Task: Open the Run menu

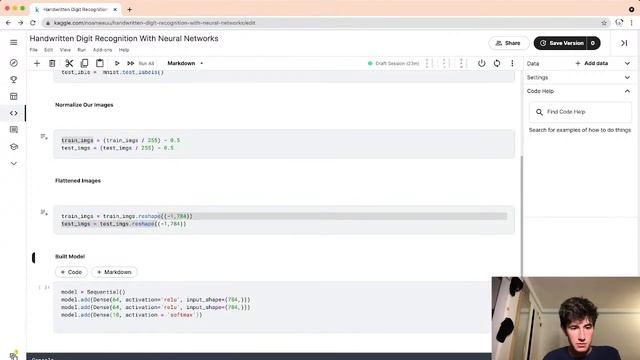Action: tap(82, 50)
